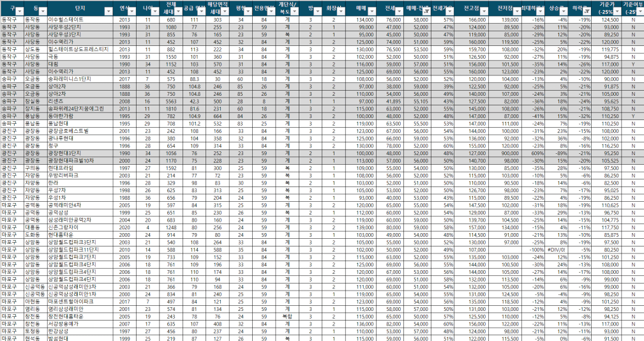644x341 pixels.
Task: Open the 상승률 column filter dropdown
Action: point(565,11)
